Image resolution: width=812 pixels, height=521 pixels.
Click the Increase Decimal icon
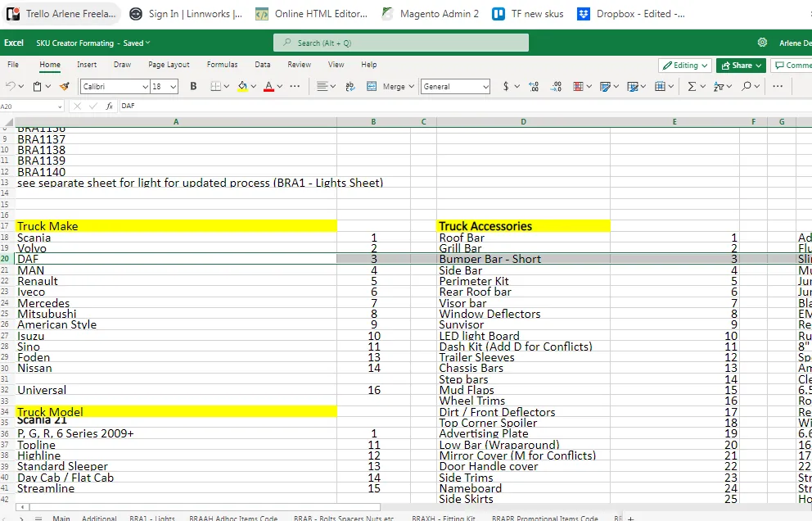tap(556, 87)
